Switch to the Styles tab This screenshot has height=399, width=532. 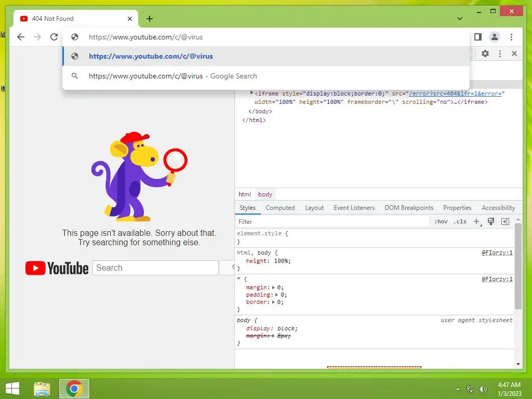[247, 208]
